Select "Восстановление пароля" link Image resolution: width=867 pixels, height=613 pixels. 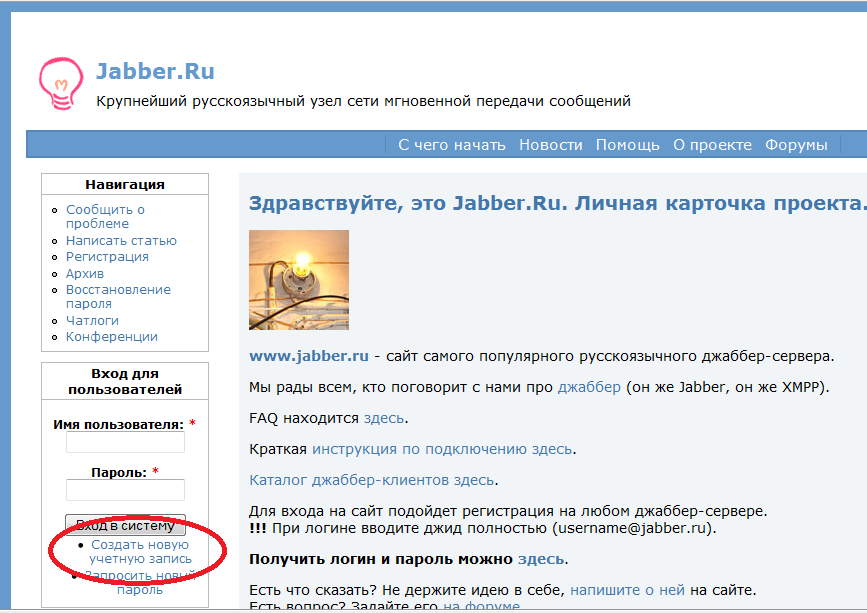pos(118,297)
